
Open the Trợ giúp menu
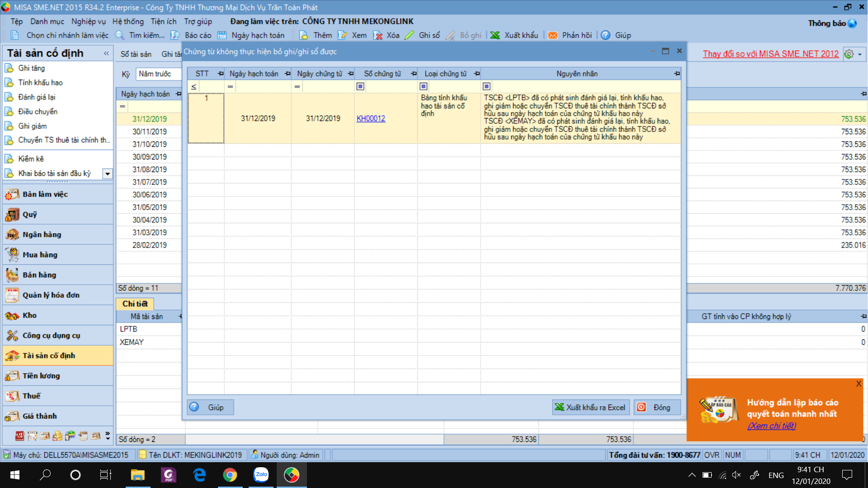click(198, 22)
